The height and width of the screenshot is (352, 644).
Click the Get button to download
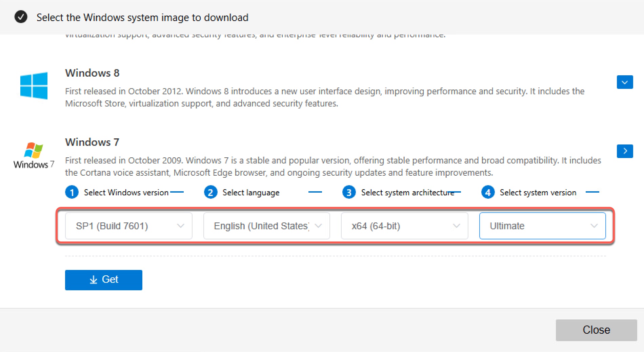click(x=103, y=280)
